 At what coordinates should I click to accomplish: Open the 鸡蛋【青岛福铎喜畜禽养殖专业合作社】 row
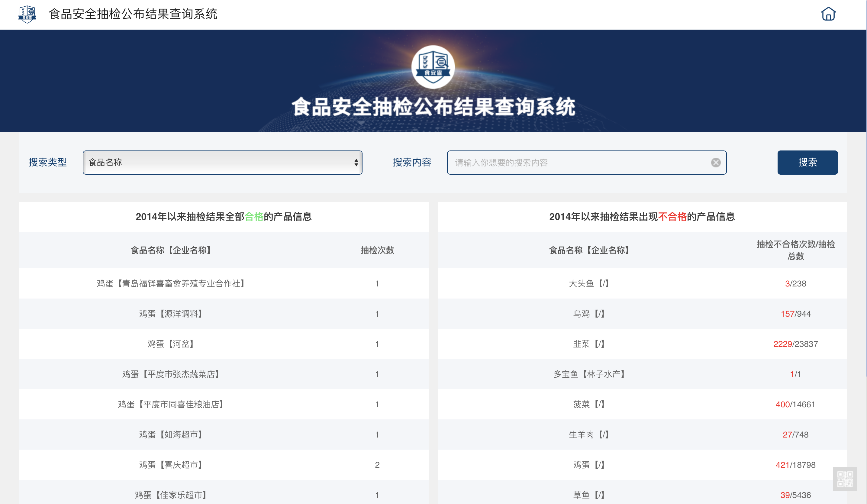(x=224, y=283)
